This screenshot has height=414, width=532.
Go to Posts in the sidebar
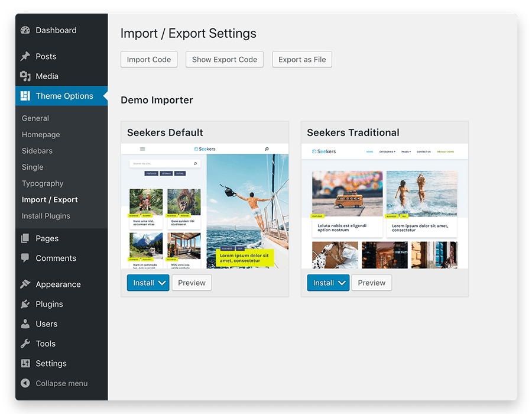point(61,56)
